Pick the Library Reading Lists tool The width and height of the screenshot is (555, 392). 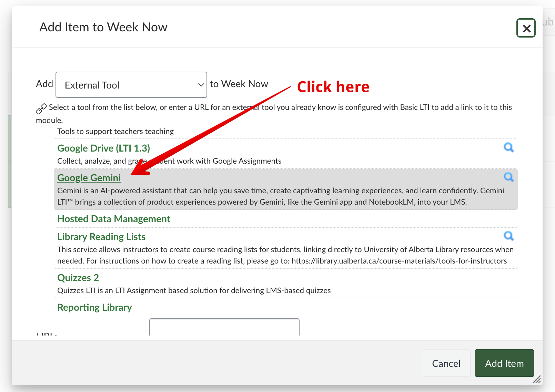point(101,237)
